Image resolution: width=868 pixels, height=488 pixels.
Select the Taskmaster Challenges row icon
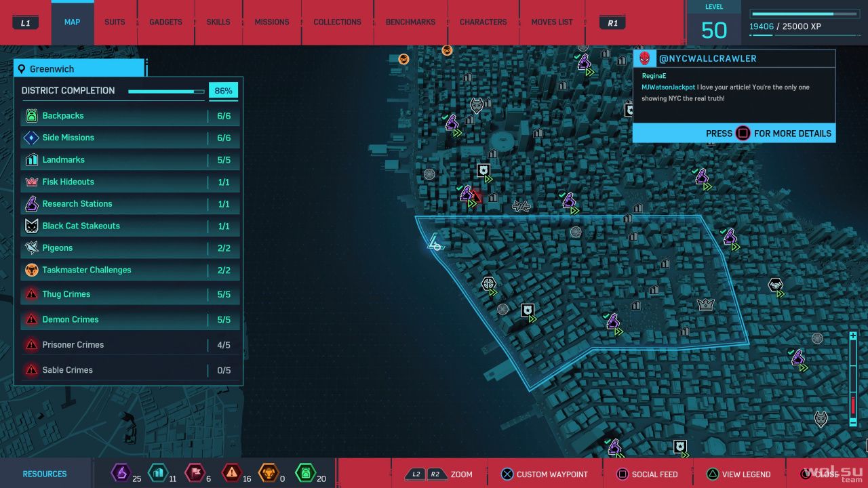[31, 270]
